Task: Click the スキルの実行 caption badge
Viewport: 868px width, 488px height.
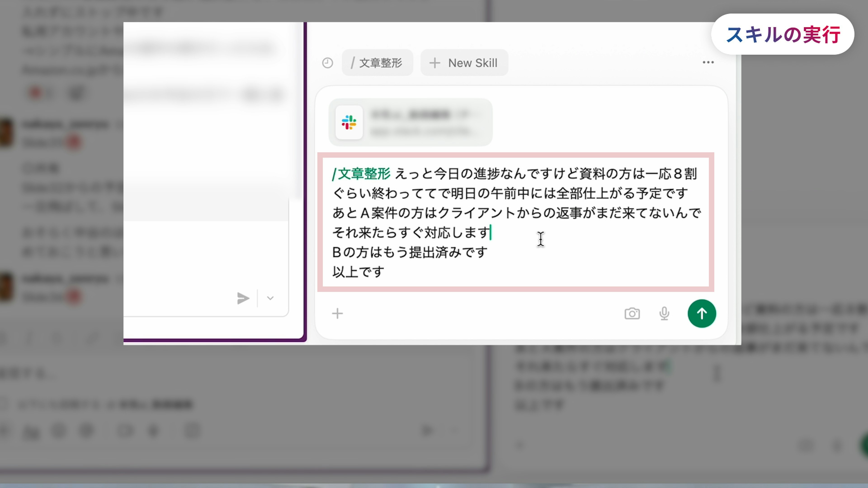Action: tap(782, 34)
